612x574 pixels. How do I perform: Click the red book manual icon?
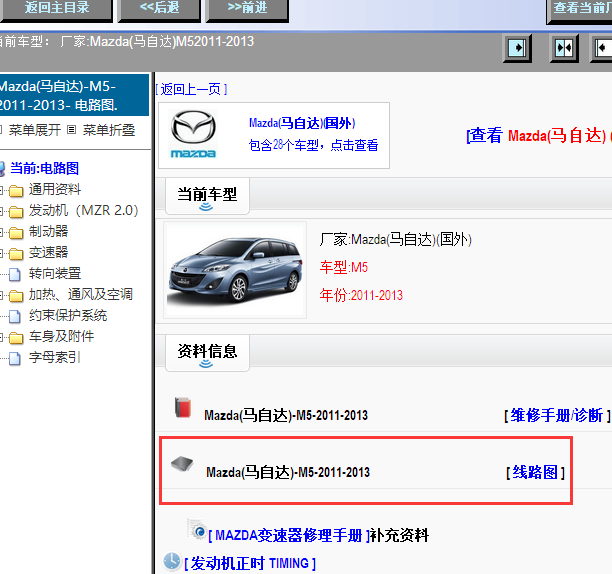(182, 407)
